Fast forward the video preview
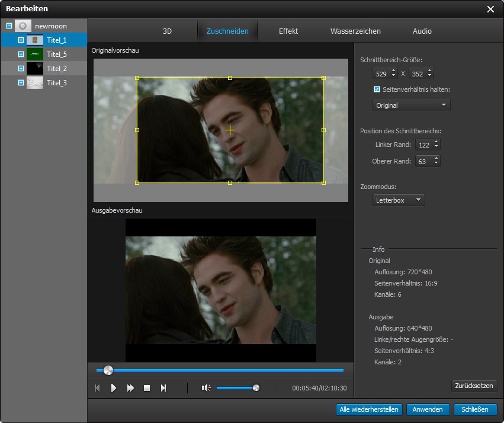 [130, 388]
